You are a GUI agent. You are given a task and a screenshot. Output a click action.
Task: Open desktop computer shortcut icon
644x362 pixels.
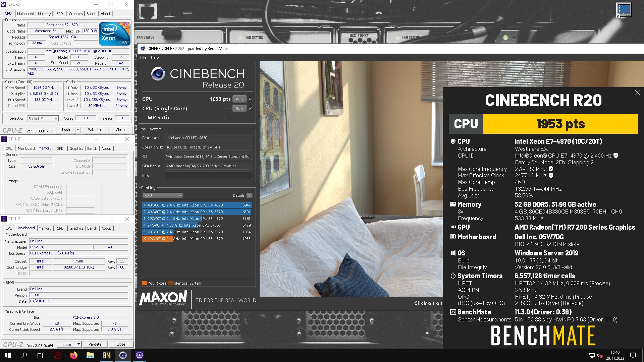[x=624, y=11]
